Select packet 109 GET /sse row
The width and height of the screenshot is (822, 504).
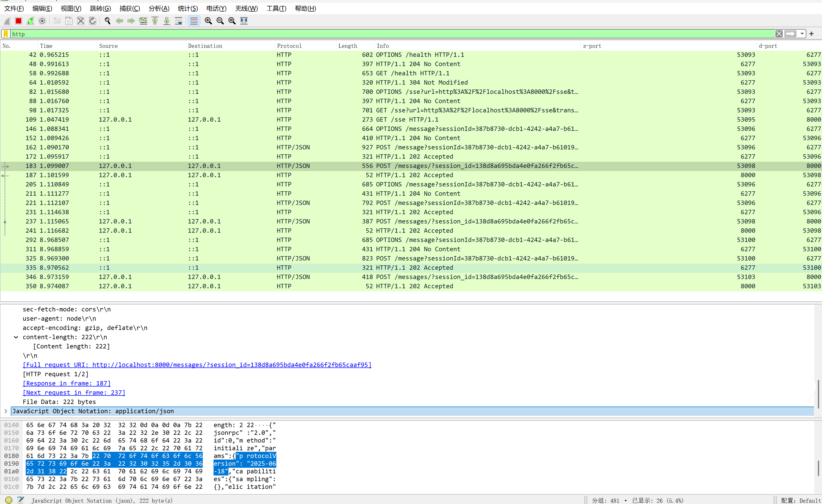tap(411, 119)
